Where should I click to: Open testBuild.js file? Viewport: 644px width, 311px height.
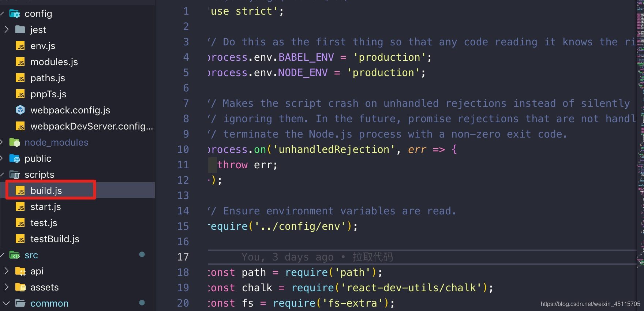(55, 239)
